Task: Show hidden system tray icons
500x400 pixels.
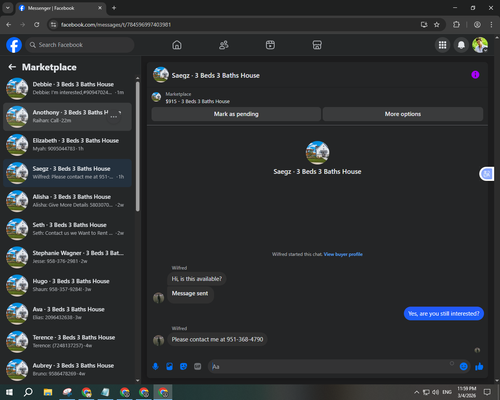Action: tap(417, 392)
